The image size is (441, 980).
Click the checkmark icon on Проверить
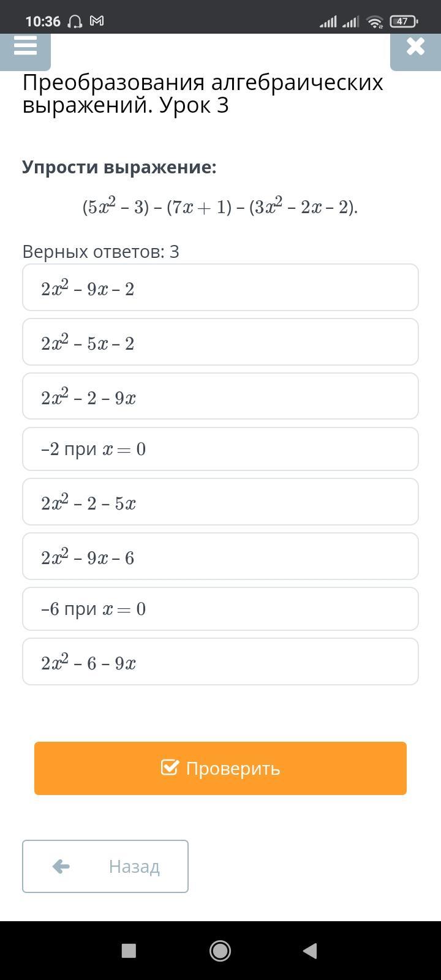click(170, 767)
